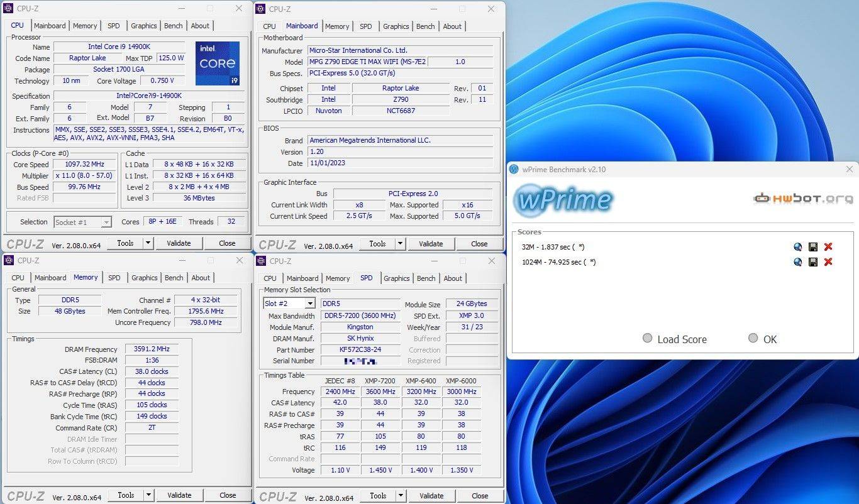
Task: Click the Memory Size value 48 GBytes
Action: [70, 311]
